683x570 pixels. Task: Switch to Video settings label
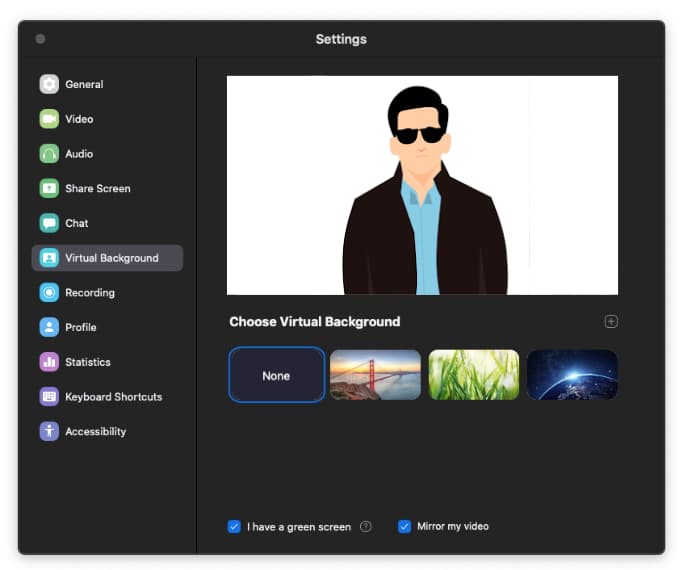coord(79,119)
